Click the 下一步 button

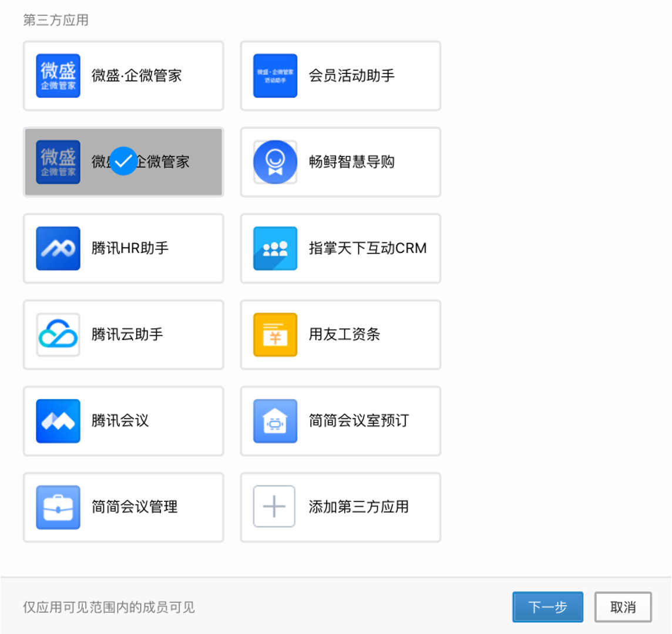[547, 607]
